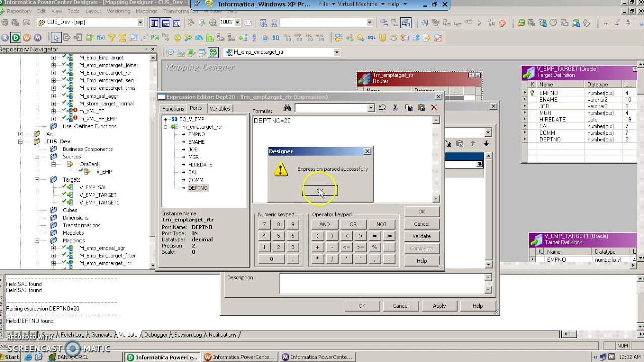The image size is (644, 362).
Task: Open Mapping Designer tool icon beside mapping dropdown
Action: point(213,52)
